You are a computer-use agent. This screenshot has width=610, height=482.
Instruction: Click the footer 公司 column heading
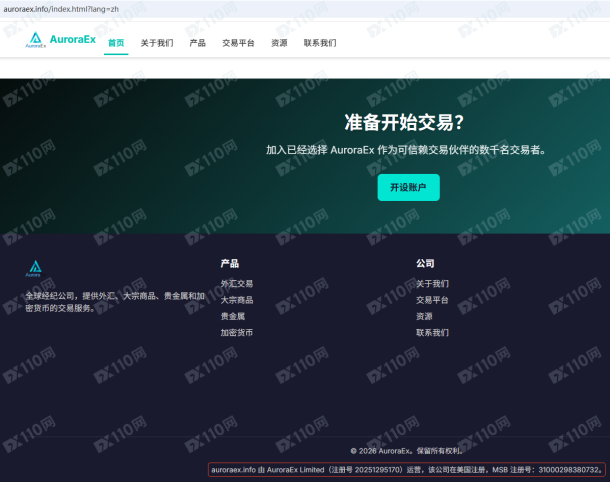(x=425, y=263)
